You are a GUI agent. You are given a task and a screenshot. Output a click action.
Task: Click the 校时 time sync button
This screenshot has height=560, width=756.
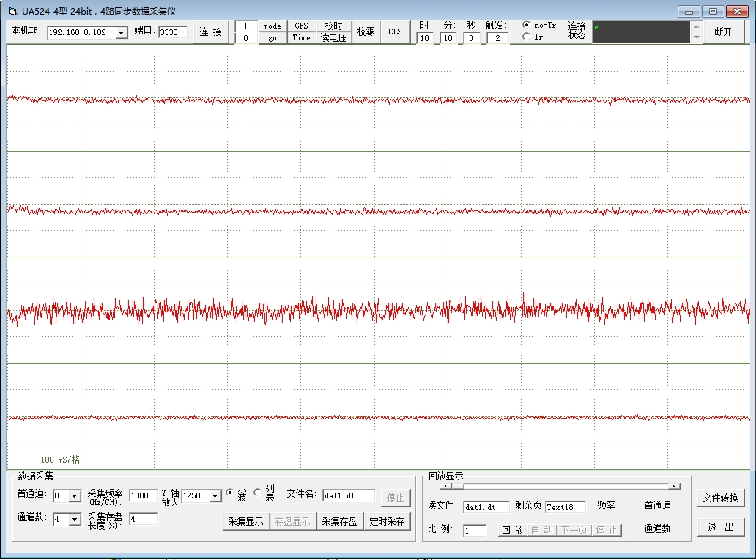pyautogui.click(x=333, y=26)
